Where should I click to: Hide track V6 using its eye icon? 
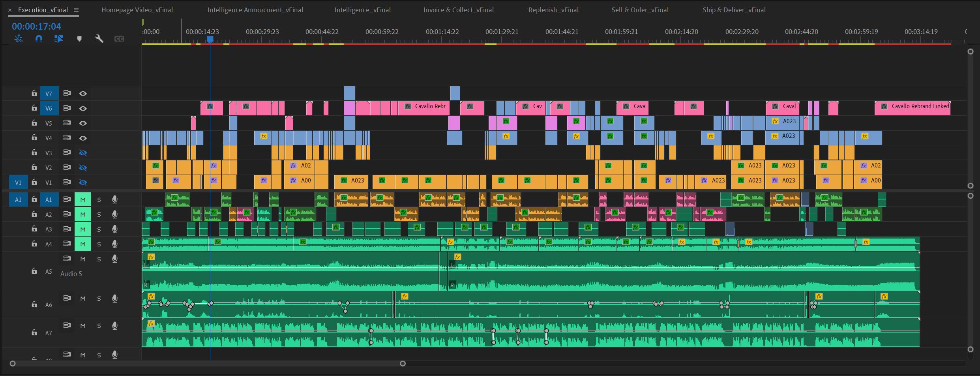tap(83, 108)
